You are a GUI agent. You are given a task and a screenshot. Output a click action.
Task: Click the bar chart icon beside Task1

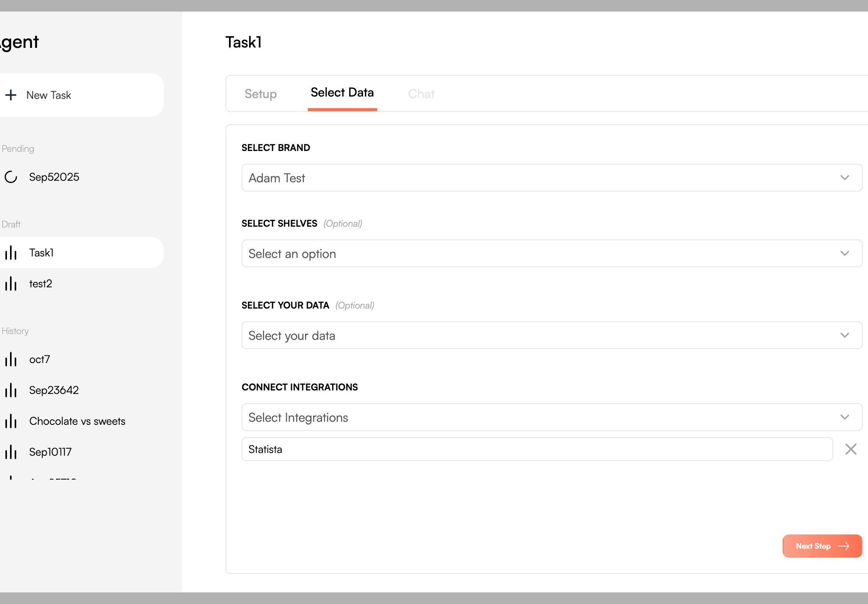11,253
